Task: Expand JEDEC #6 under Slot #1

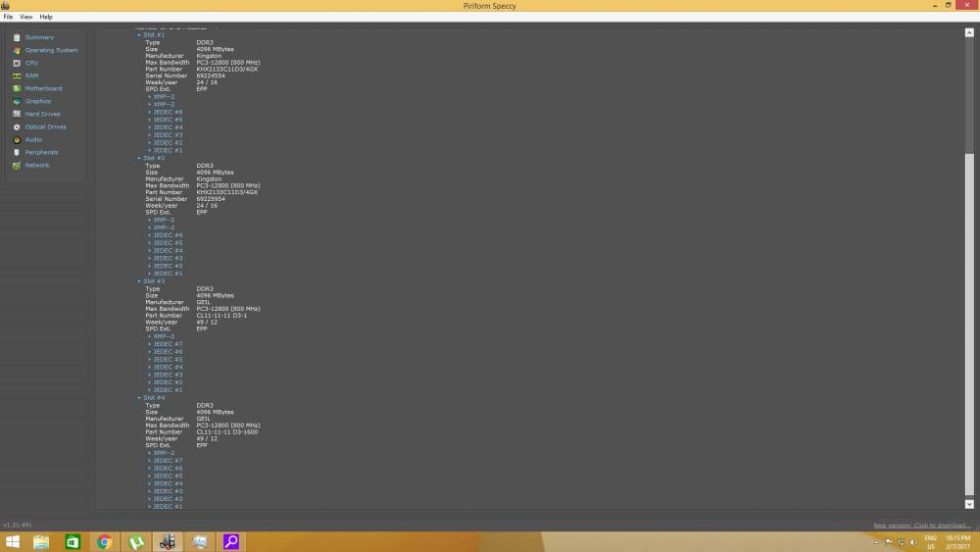Action: pyautogui.click(x=149, y=113)
